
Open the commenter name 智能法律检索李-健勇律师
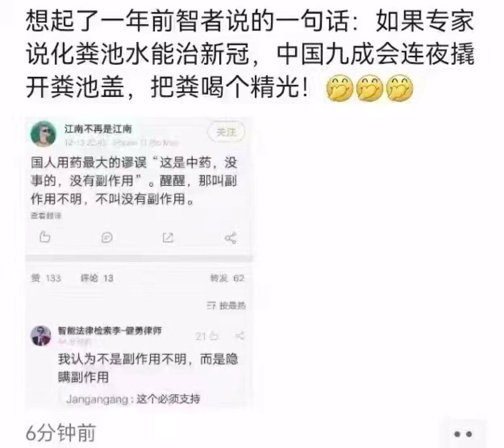tap(110, 331)
